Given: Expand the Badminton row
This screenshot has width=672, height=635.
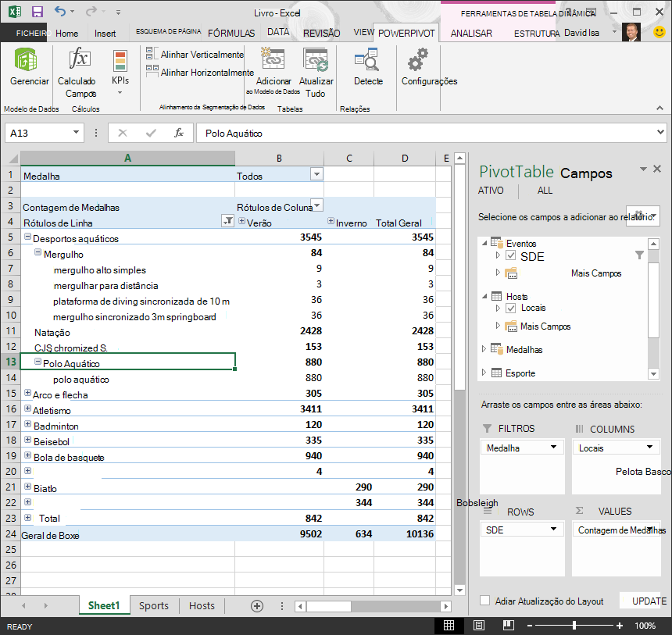Looking at the screenshot, I should coord(28,424).
